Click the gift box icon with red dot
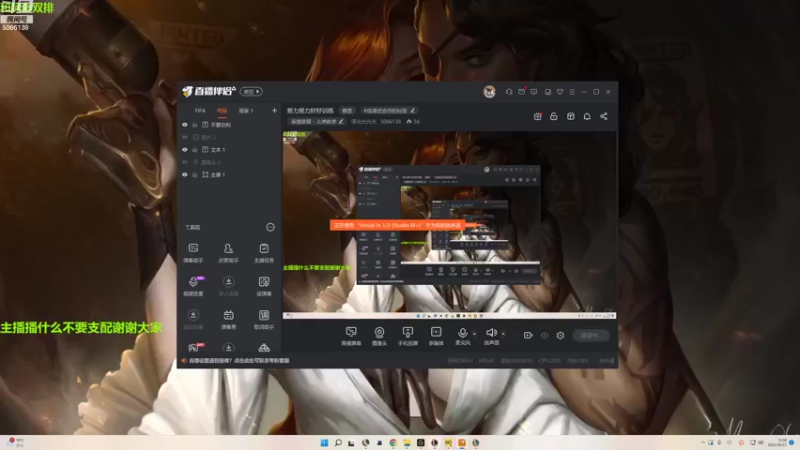Image resolution: width=800 pixels, height=450 pixels. click(x=537, y=116)
